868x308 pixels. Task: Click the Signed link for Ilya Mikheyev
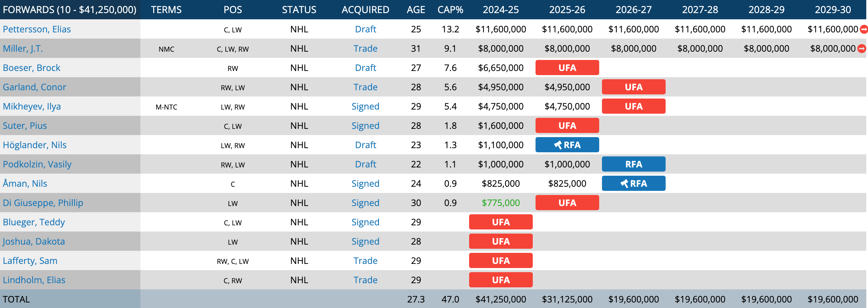(365, 106)
